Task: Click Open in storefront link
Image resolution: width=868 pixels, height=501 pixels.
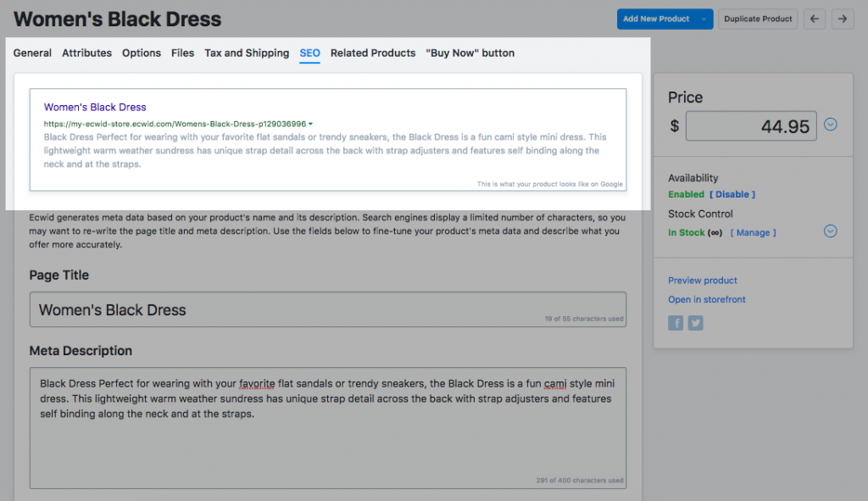Action: pyautogui.click(x=707, y=299)
